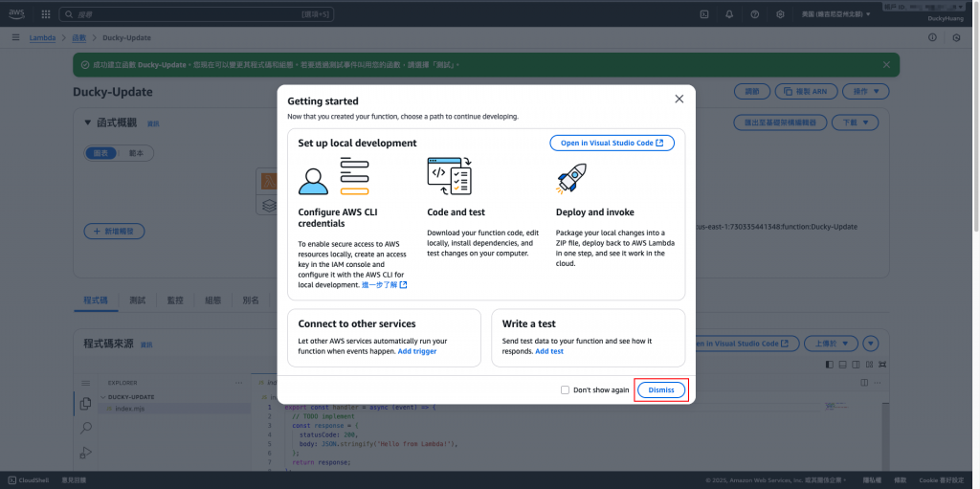
Task: Click the Add trigger link
Action: coord(417,351)
